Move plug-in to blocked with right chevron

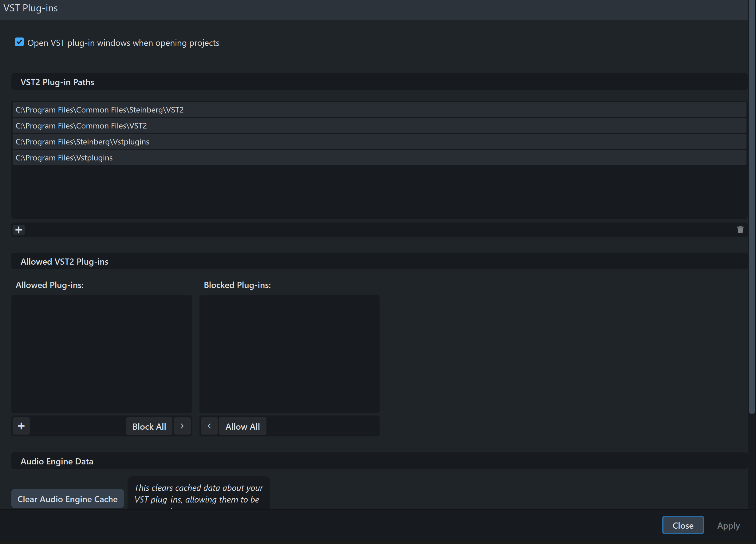coord(182,426)
